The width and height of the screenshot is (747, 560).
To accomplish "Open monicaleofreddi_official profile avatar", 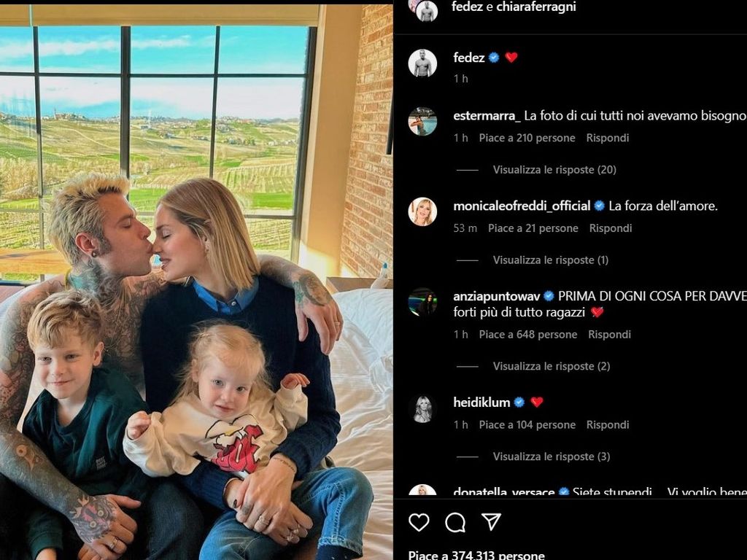I will (422, 211).
